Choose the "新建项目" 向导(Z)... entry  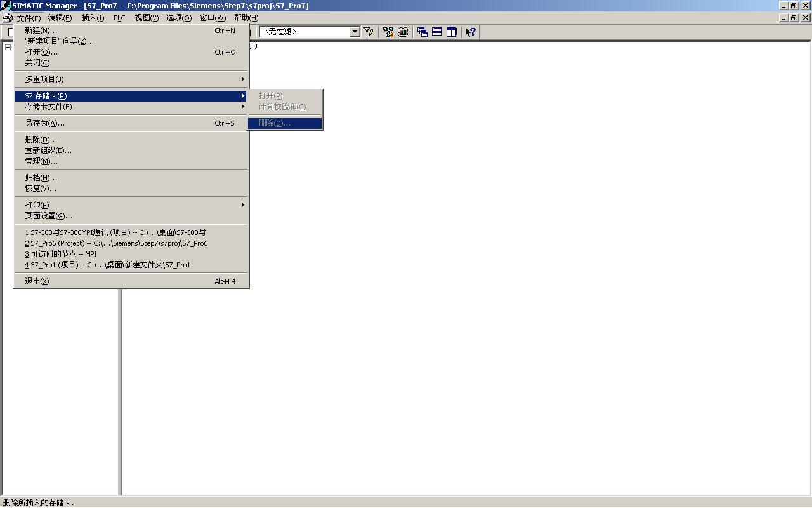coord(131,41)
